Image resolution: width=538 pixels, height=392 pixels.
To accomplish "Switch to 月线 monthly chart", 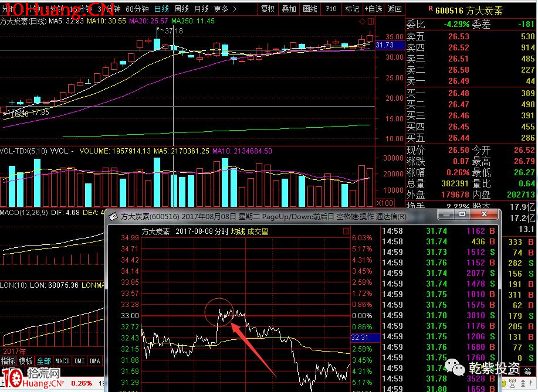I will pos(201,9).
